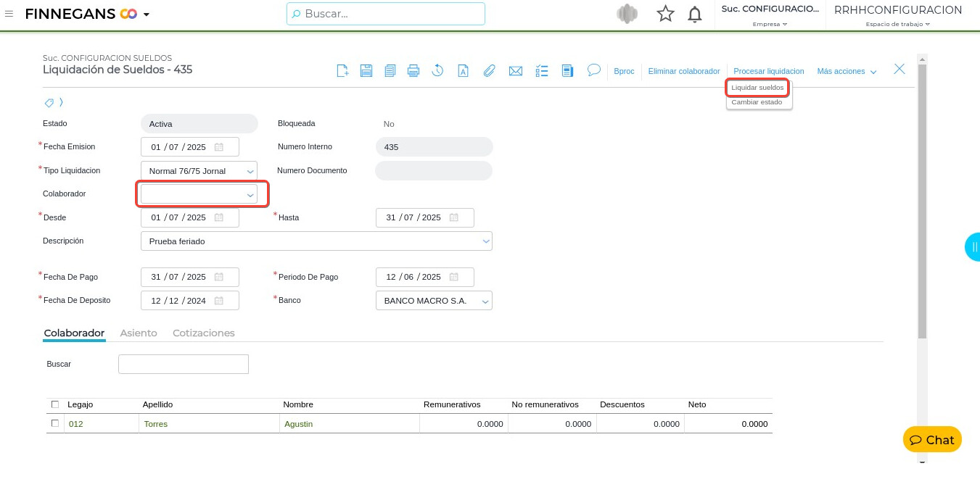Click the Buscar field above the collaborator table
The width and height of the screenshot is (980, 495).
pyautogui.click(x=183, y=364)
